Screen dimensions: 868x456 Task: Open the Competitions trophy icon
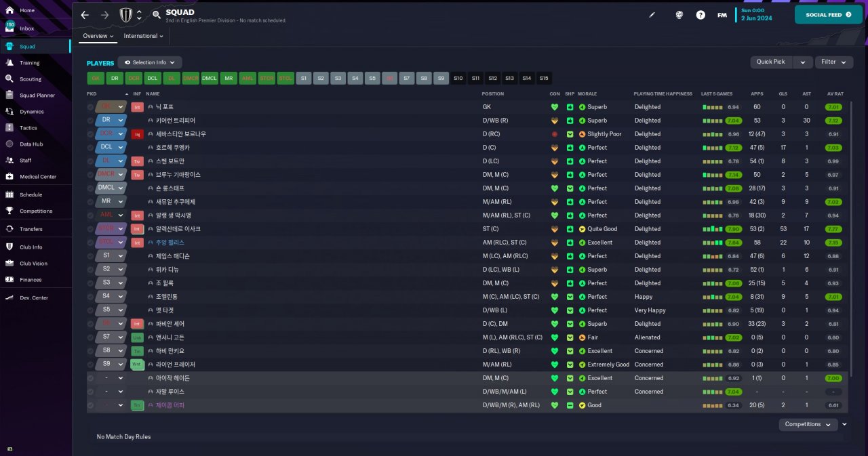[9, 211]
